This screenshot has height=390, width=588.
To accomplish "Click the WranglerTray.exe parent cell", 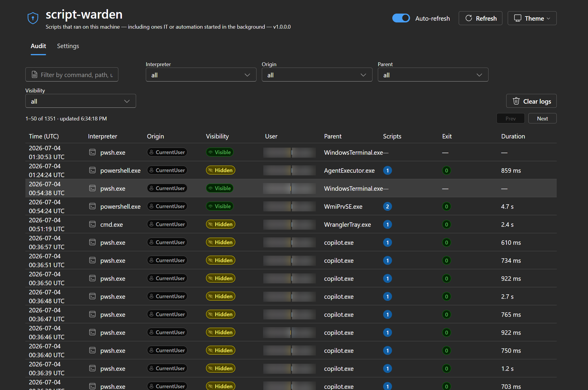I will click(x=347, y=224).
